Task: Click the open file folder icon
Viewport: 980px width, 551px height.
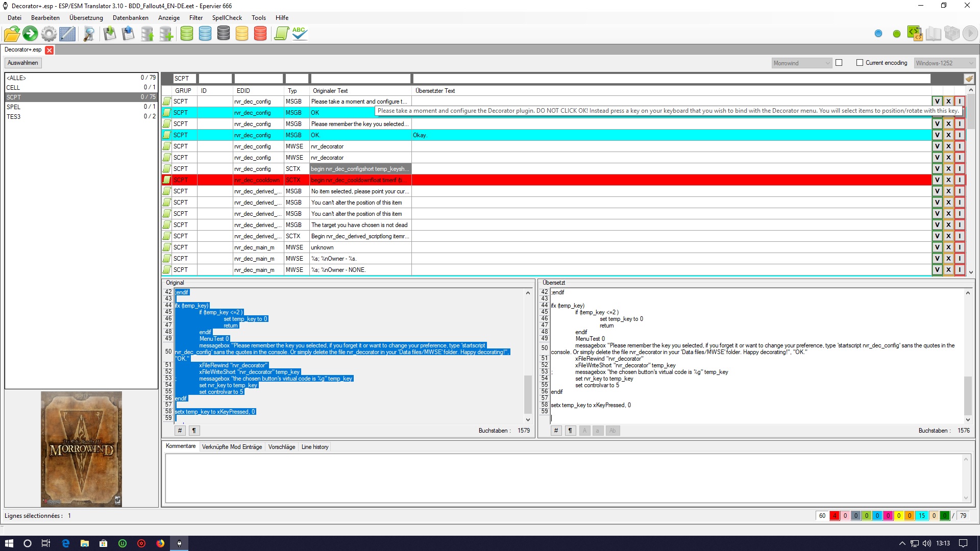Action: click(x=12, y=34)
